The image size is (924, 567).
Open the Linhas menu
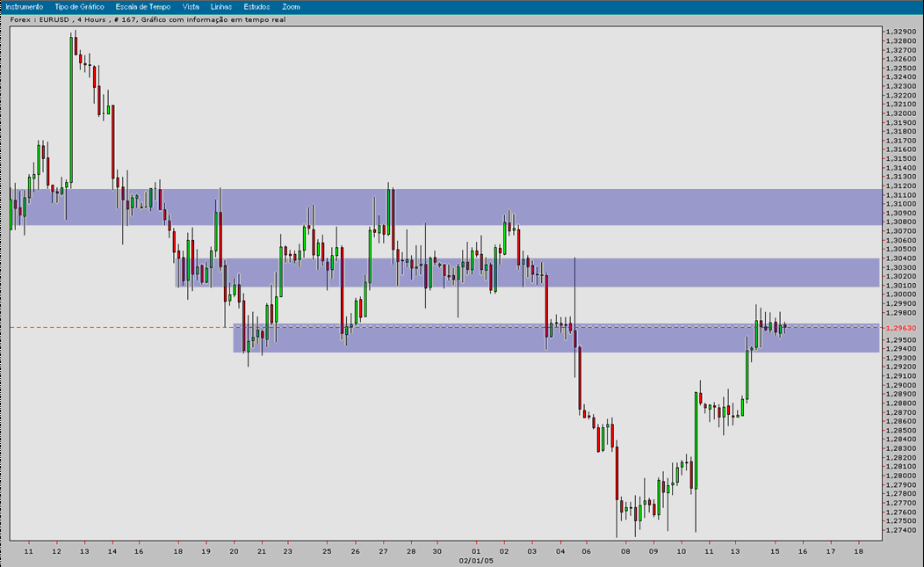pos(222,6)
